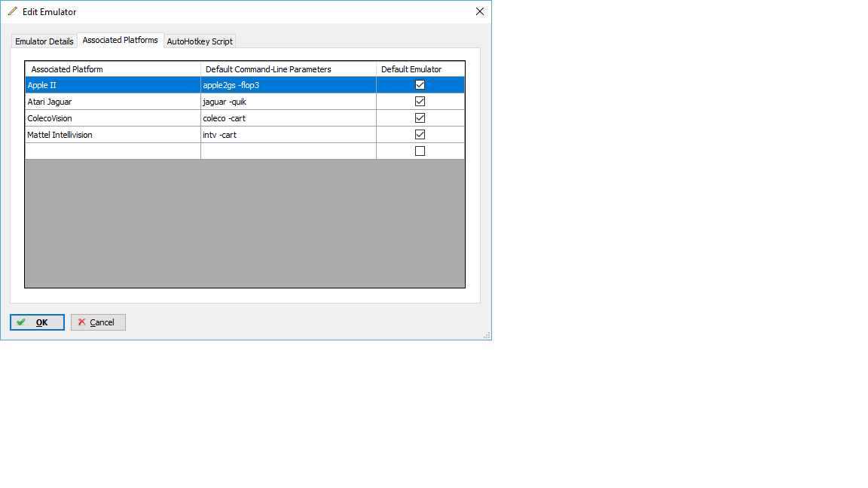Select the Atari Jaguar platform cell

[113, 101]
